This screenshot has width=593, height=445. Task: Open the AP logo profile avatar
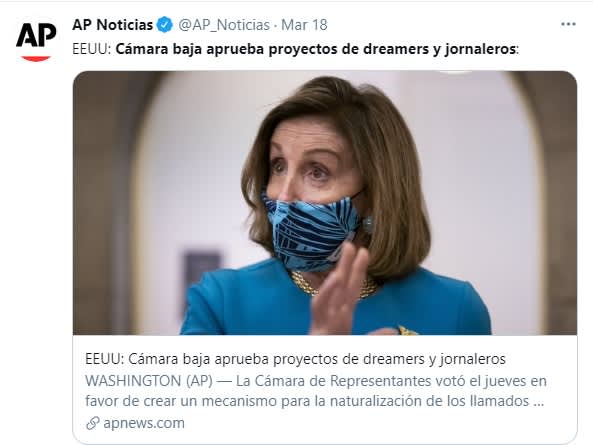36,42
